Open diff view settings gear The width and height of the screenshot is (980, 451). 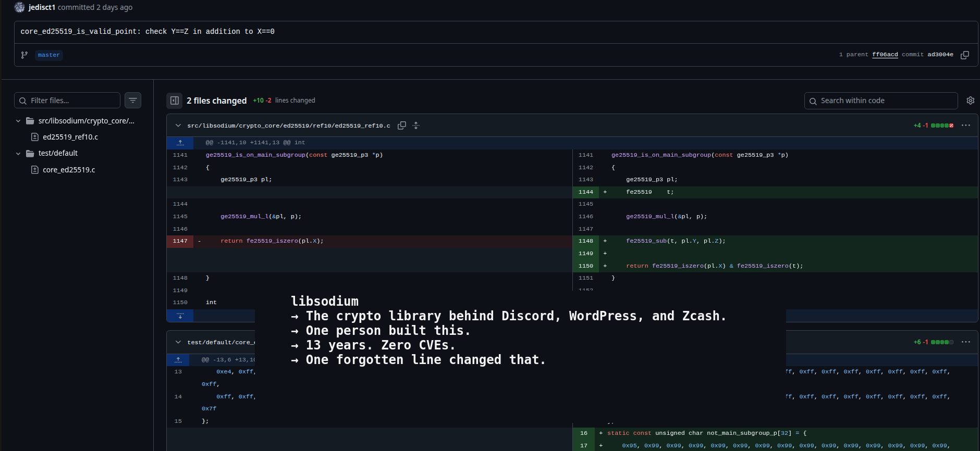tap(970, 101)
